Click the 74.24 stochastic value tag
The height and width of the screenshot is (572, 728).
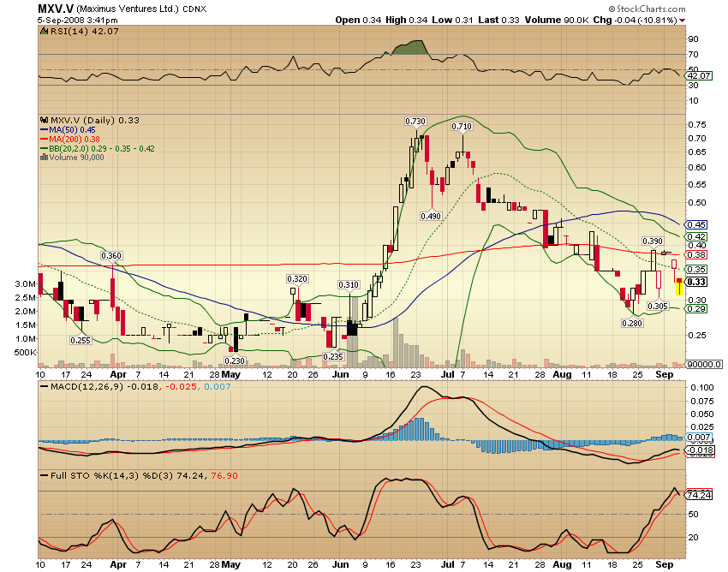(699, 495)
